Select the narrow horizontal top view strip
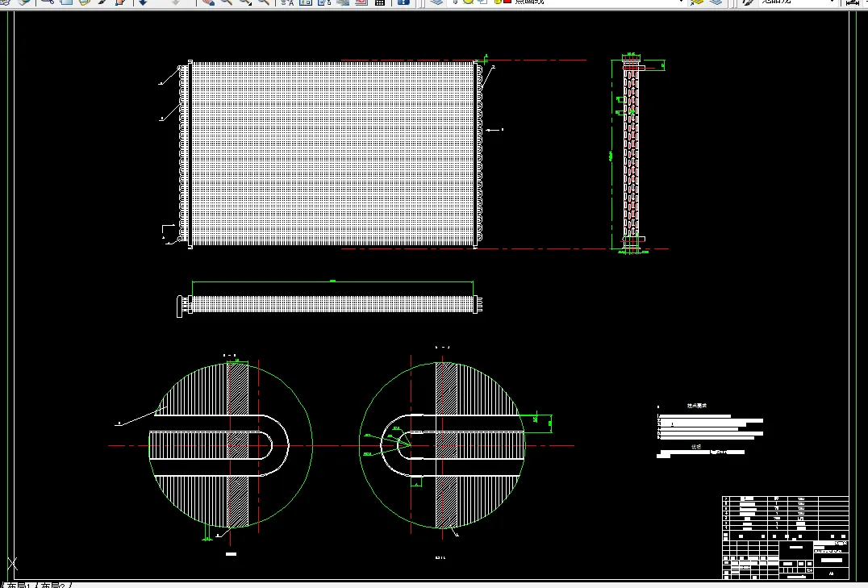The image size is (868, 588). (329, 305)
